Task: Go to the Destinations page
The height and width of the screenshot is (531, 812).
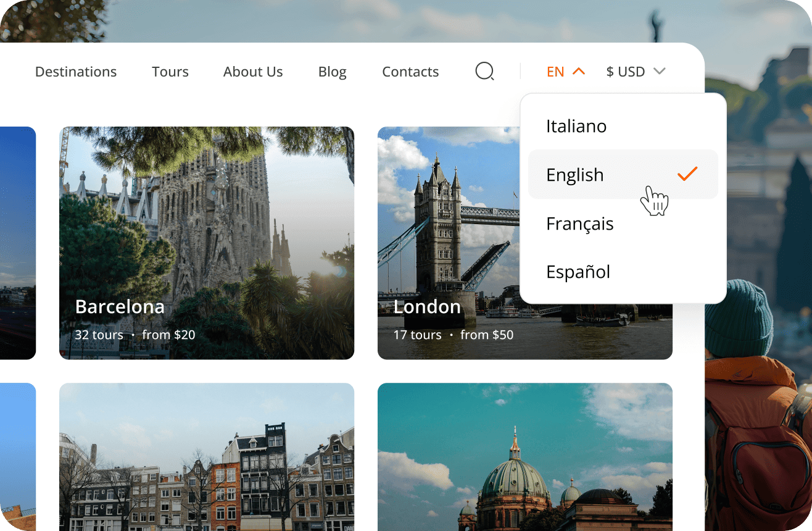Action: click(76, 72)
